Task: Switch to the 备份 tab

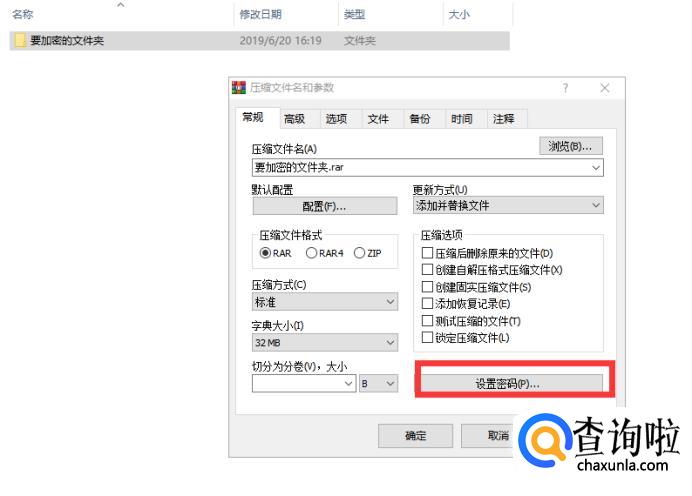Action: pos(419,119)
